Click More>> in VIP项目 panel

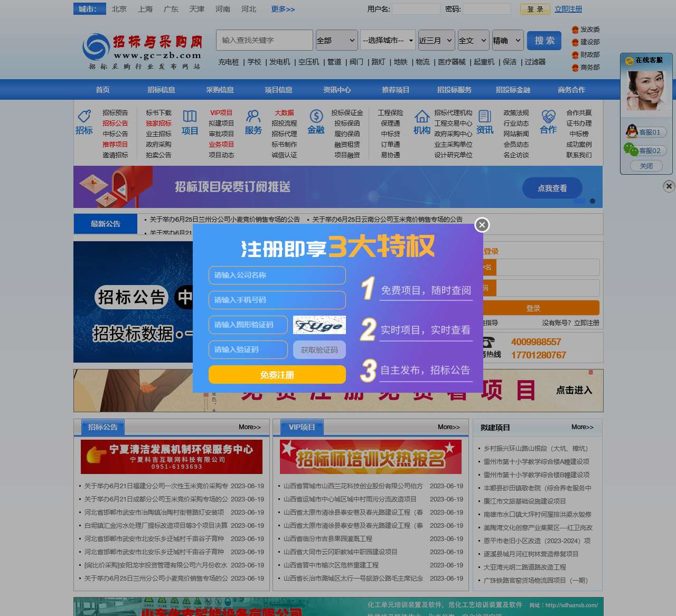[x=449, y=427]
